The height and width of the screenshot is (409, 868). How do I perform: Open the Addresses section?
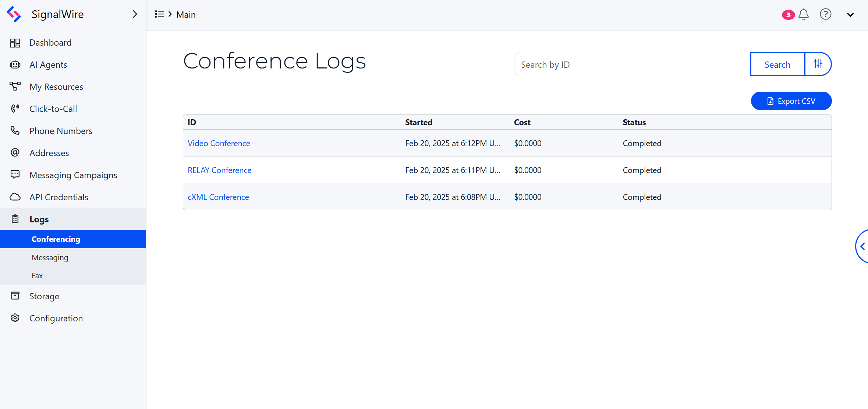point(49,153)
